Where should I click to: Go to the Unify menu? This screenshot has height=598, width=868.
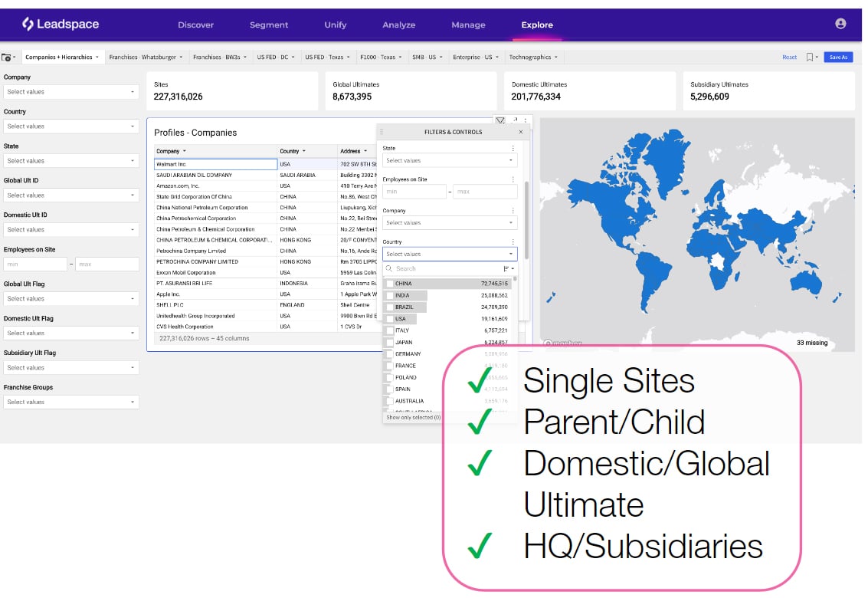point(335,25)
